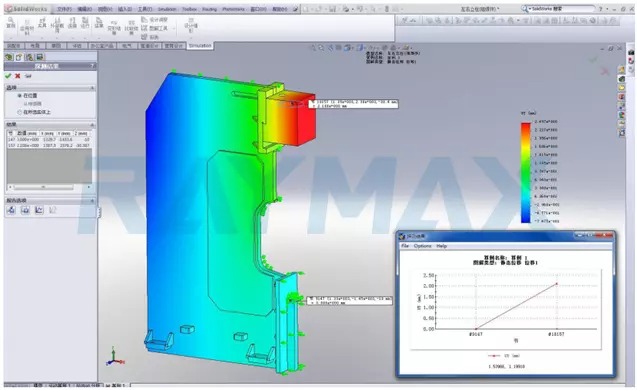
Task: Click the green checkmark to accept probe results
Action: point(8,76)
